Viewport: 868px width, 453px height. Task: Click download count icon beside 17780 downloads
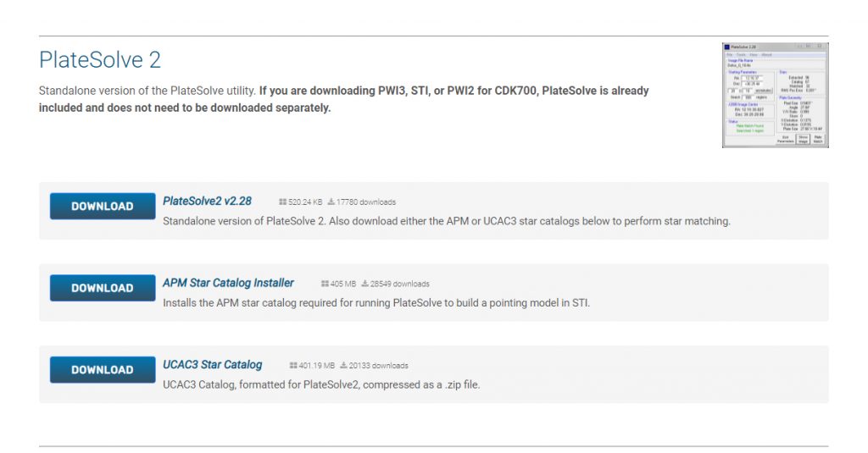[x=331, y=202]
